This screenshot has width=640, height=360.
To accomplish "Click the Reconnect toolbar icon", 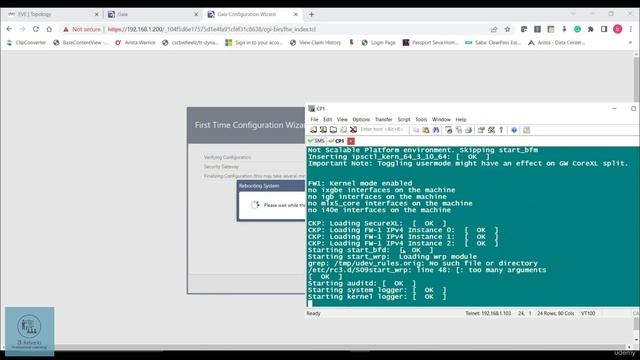I will pos(343,130).
